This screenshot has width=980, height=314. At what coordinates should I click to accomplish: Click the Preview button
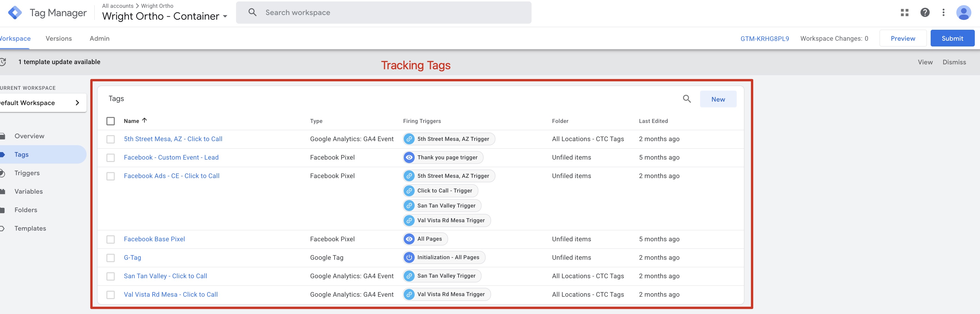point(903,38)
